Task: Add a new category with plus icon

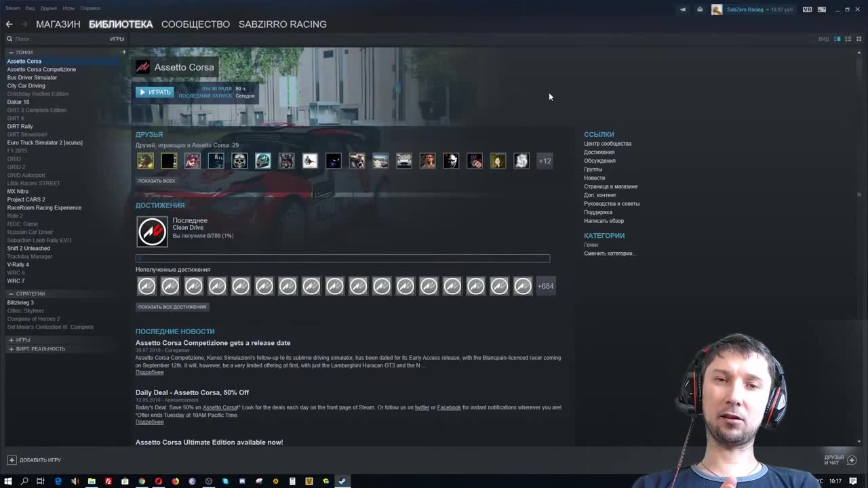Action: tap(124, 52)
